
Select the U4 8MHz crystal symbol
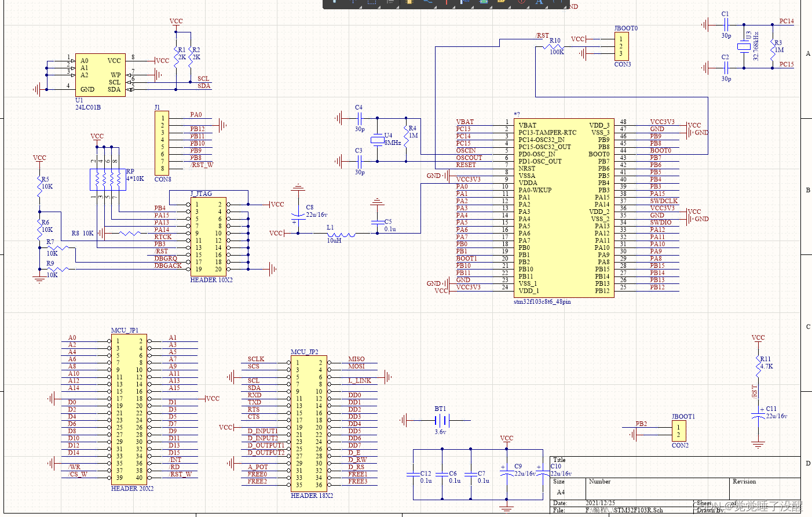[x=377, y=139]
